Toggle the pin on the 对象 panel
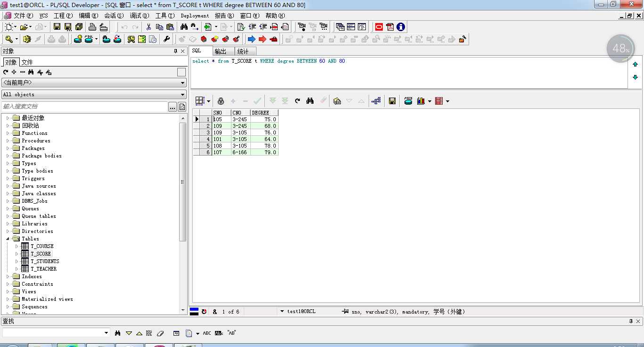This screenshot has height=347, width=644. click(176, 51)
